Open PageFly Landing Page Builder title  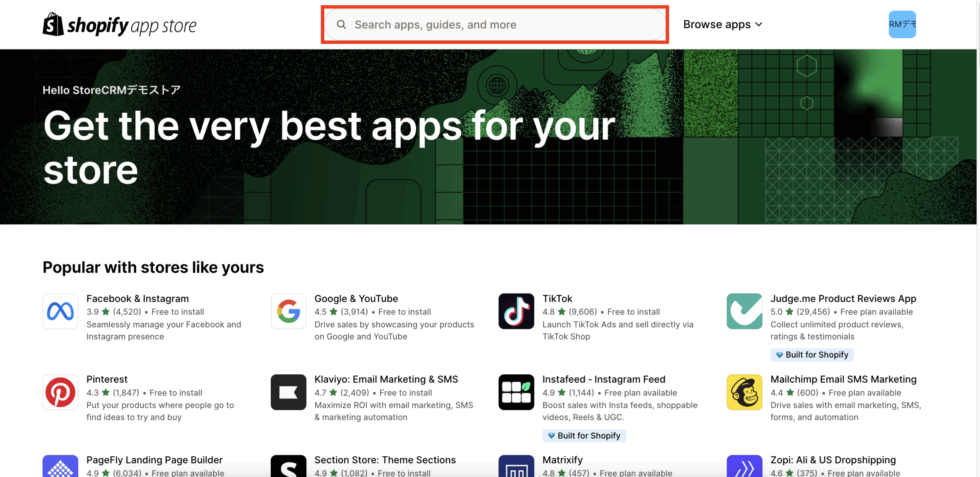154,460
